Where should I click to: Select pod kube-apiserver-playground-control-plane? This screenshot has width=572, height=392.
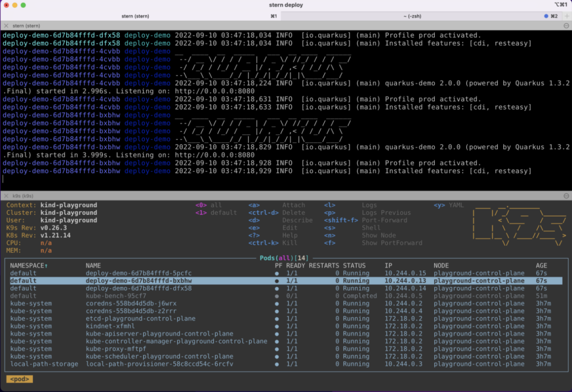286,334
